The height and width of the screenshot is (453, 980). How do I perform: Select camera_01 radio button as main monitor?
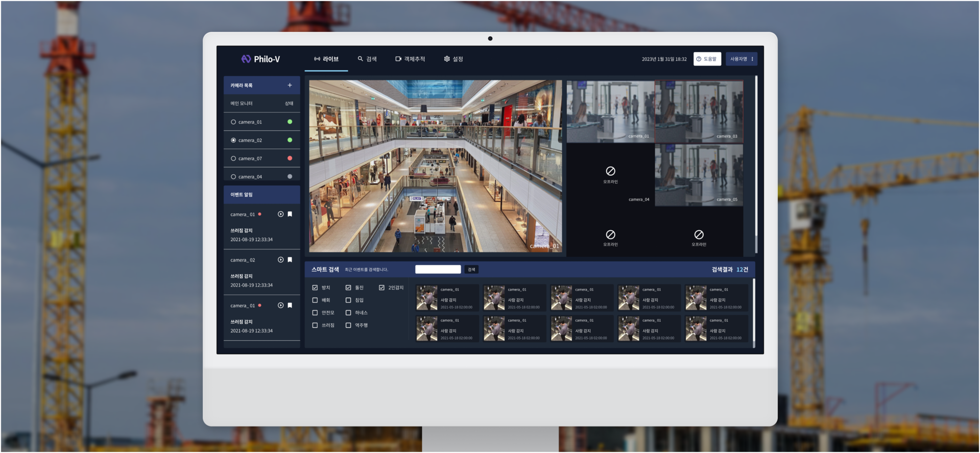[233, 122]
